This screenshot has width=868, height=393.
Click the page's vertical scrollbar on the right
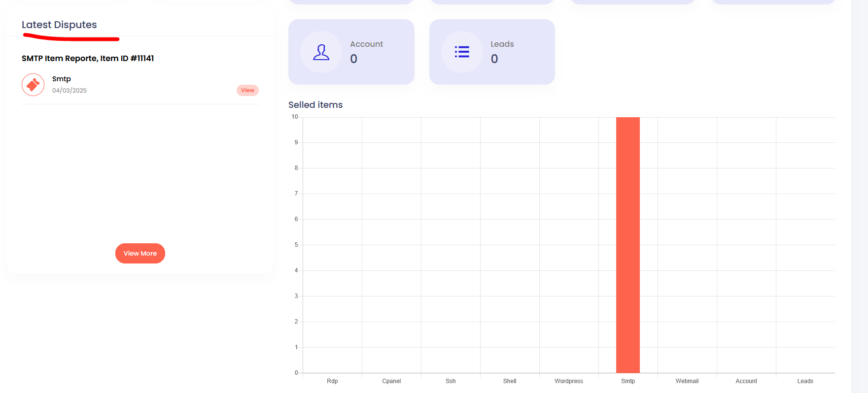point(859,197)
